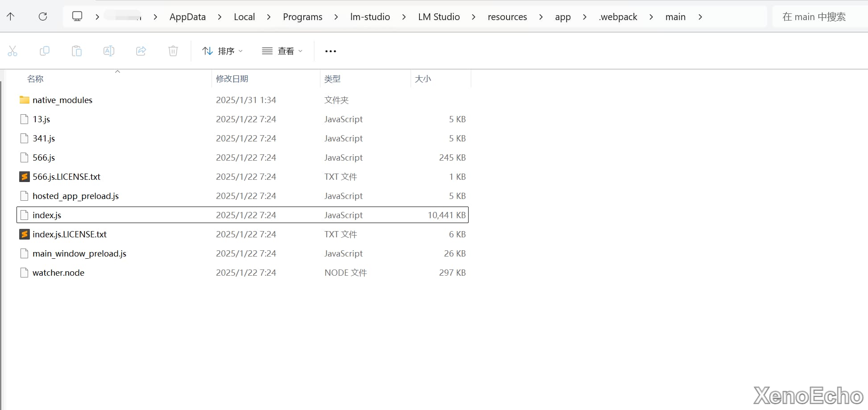Sort by 修改日期 column header
Screen dimensions: 868x410
click(232, 79)
